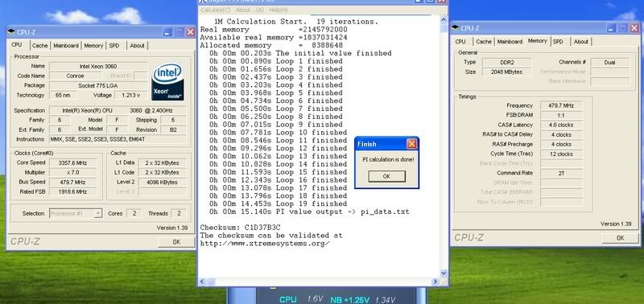Click Super PI vertical scrollbar down arrow
The width and height of the screenshot is (644, 304).
[x=444, y=273]
